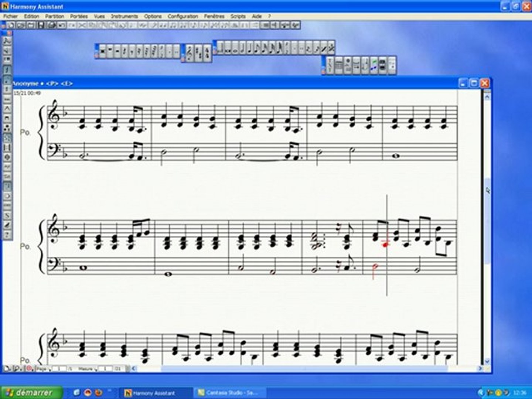The width and height of the screenshot is (532, 399).
Task: Click the green and blue line tool icon
Action: pos(374,65)
